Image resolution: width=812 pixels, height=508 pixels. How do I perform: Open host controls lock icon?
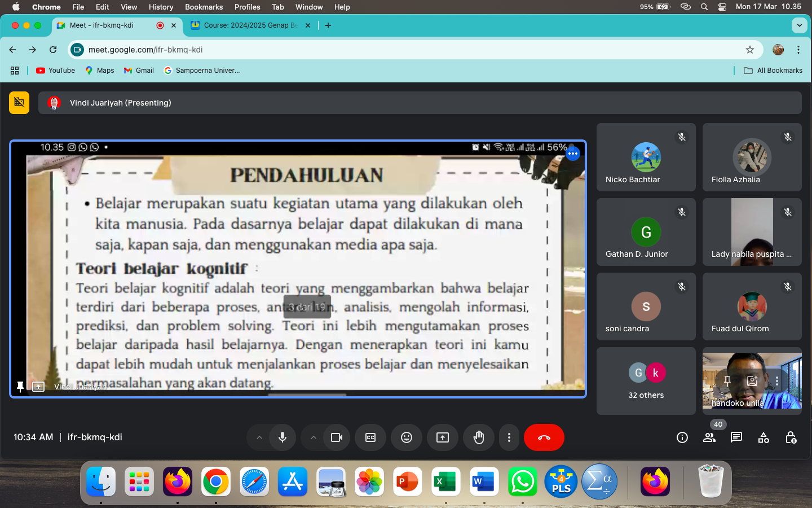[x=791, y=437]
